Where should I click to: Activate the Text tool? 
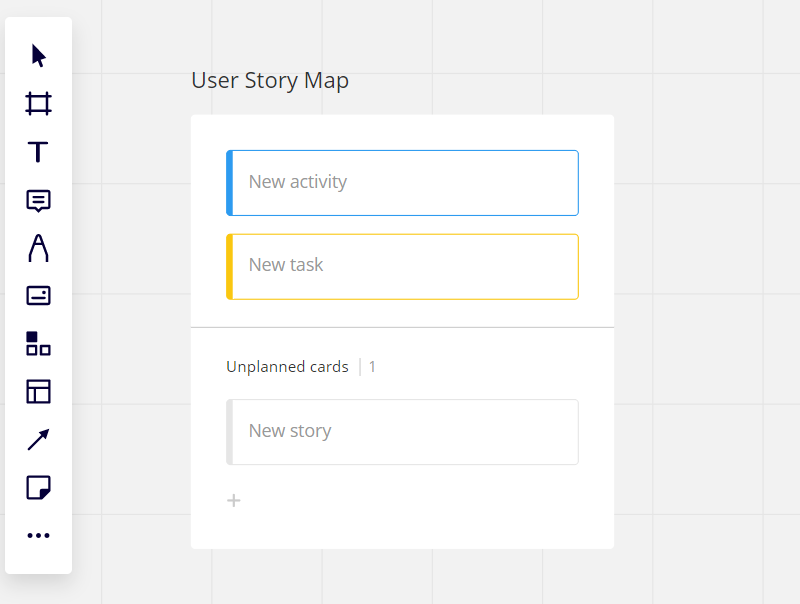[x=38, y=152]
